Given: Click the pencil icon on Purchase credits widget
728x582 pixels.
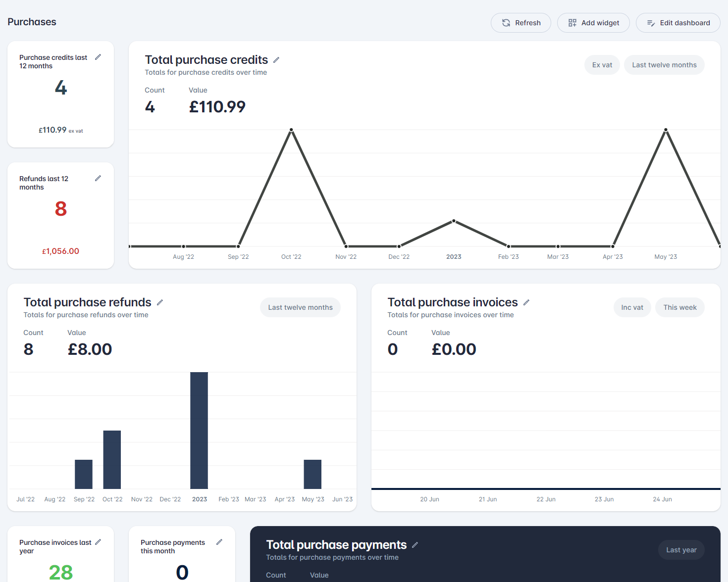Looking at the screenshot, I should click(98, 57).
